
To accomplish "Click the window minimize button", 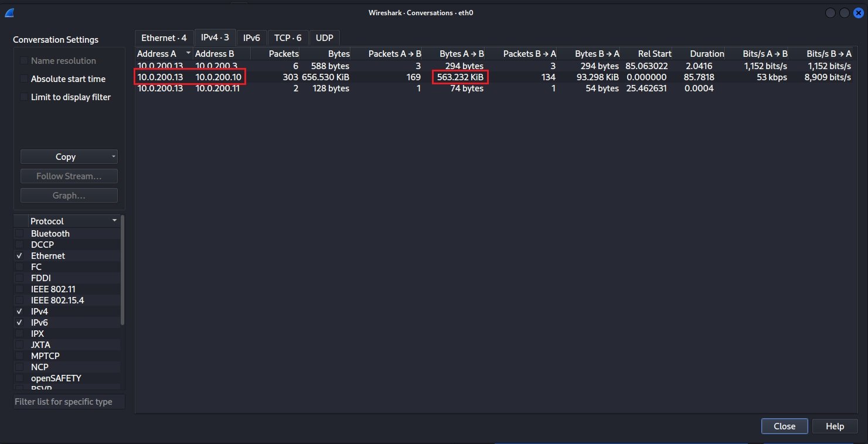I will click(x=830, y=12).
